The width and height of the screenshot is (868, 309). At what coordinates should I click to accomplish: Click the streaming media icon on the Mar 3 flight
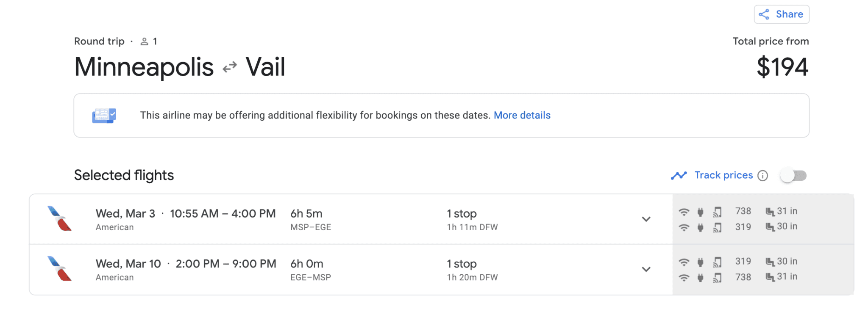tap(718, 211)
